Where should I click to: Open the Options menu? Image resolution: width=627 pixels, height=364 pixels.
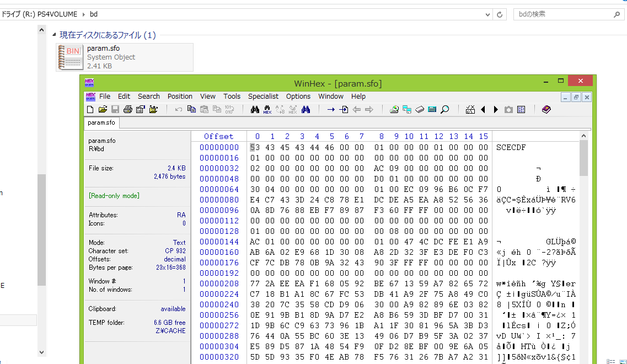tap(298, 97)
